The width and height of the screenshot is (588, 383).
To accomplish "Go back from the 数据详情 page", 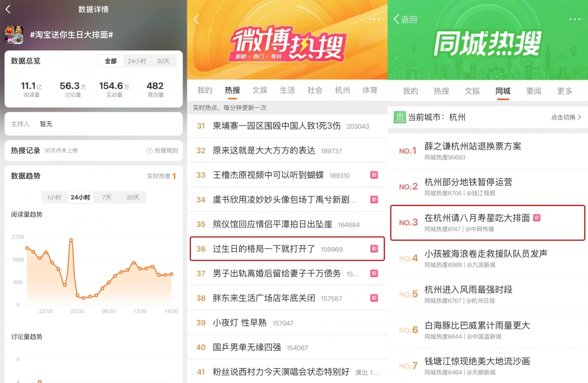I will tap(8, 9).
